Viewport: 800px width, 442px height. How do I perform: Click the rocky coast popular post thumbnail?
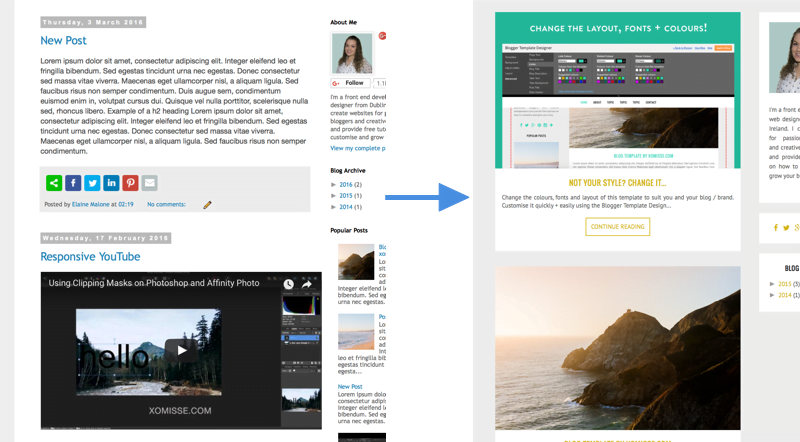[x=356, y=261]
